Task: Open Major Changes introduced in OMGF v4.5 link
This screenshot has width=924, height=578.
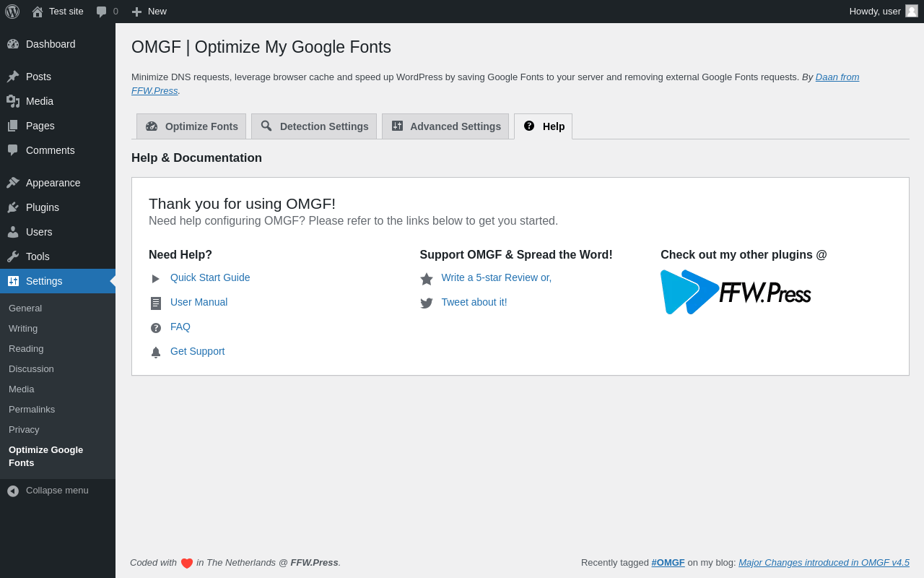Action: point(824,562)
